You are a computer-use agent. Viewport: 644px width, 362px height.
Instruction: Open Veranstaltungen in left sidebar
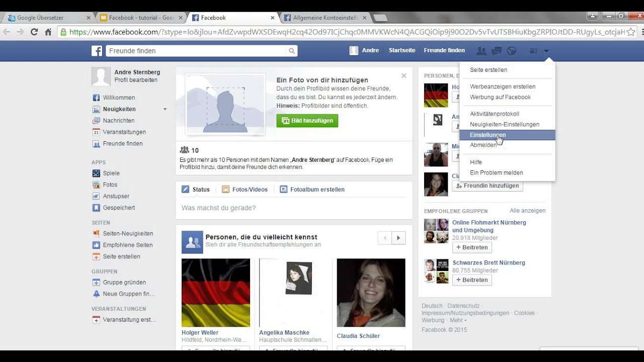click(124, 132)
